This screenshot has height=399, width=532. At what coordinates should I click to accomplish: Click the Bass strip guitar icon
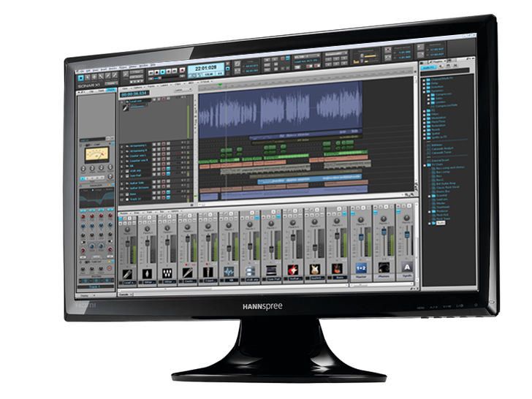[x=337, y=269]
